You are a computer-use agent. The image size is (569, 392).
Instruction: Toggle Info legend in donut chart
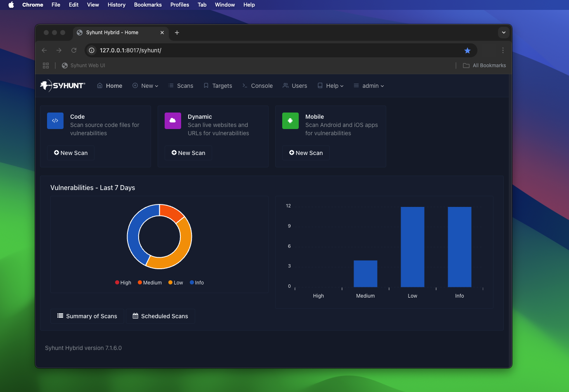pos(197,283)
